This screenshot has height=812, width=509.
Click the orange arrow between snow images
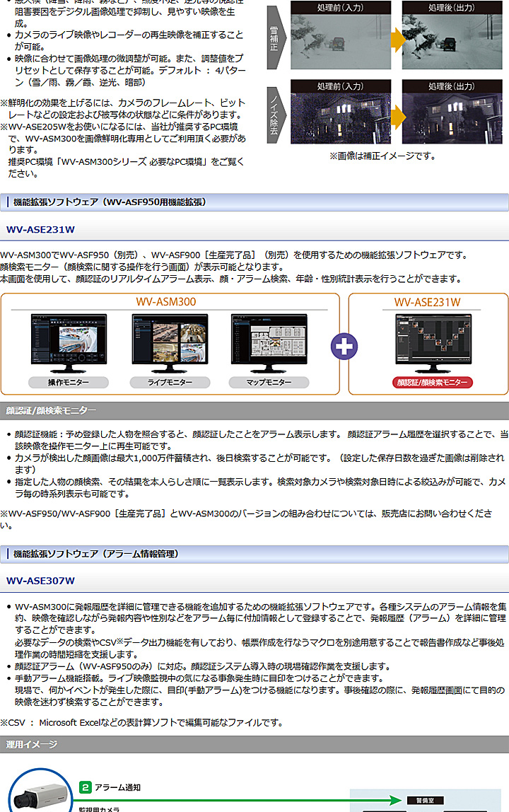[398, 40]
